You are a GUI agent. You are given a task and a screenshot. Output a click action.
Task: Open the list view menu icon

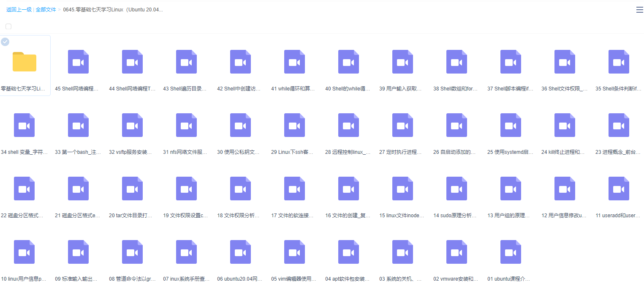point(639,9)
